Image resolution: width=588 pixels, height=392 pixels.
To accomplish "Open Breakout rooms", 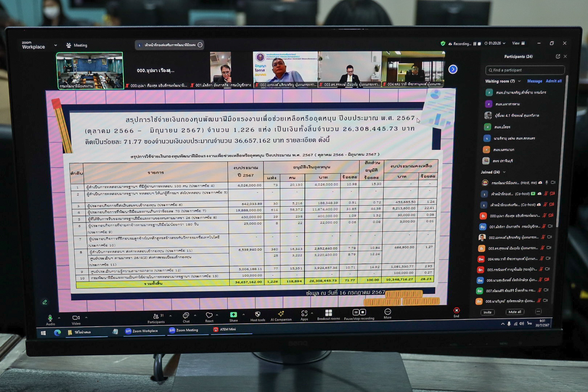I will click(x=328, y=313).
